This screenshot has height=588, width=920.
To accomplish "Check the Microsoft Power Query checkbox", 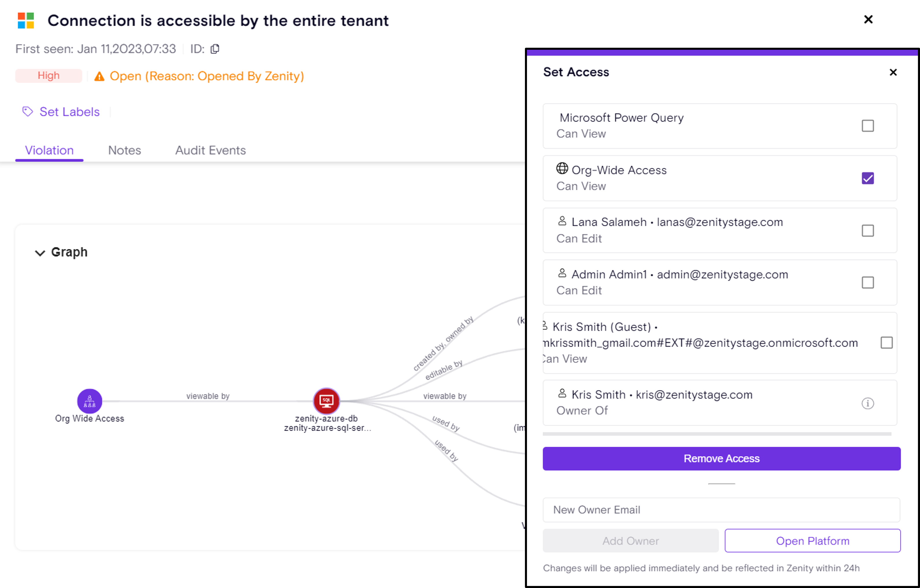I will click(868, 126).
